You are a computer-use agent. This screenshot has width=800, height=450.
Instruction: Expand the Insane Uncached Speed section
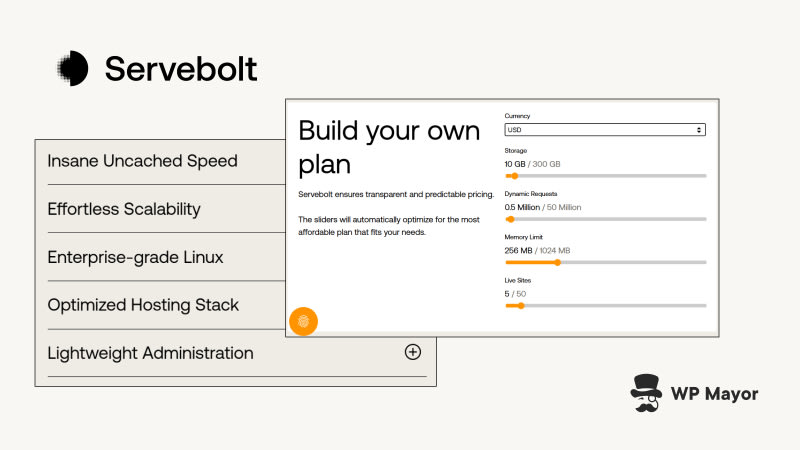(142, 161)
